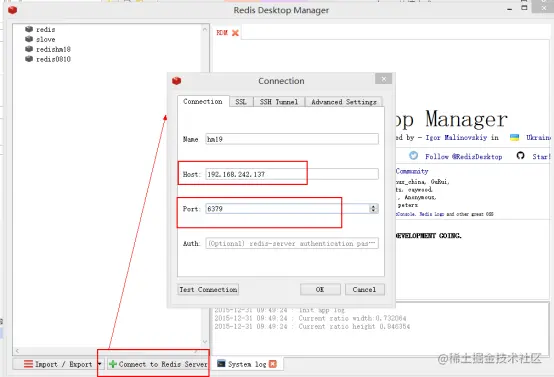Image resolution: width=554 pixels, height=377 pixels.
Task: Open the System log tab
Action: tap(247, 364)
